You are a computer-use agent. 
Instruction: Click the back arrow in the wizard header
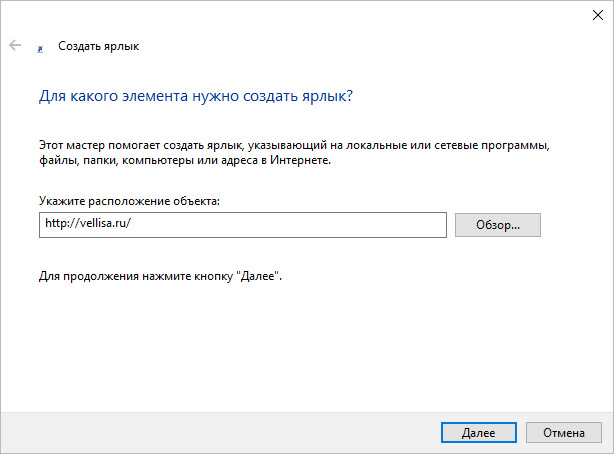coord(15,46)
